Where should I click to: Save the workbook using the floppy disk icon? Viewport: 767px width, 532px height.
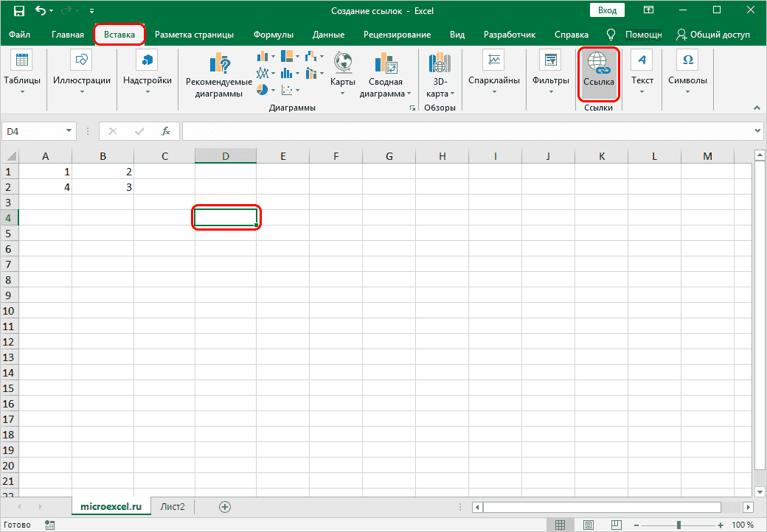click(19, 11)
